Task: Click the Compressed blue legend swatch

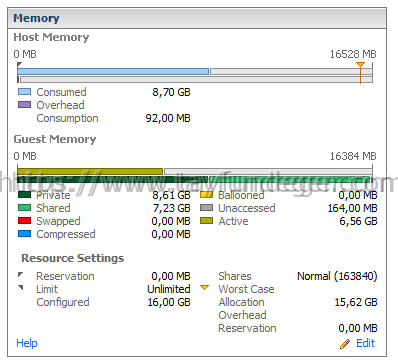Action: pos(24,234)
